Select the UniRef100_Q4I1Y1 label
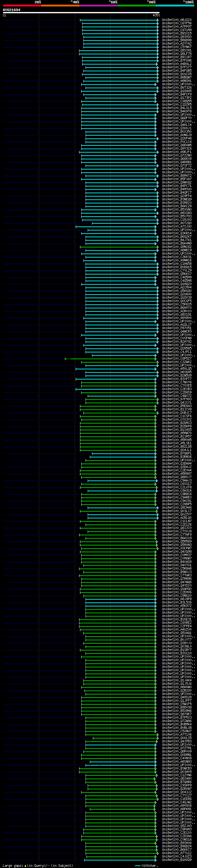The height and width of the screenshot is (868, 197). click(176, 403)
